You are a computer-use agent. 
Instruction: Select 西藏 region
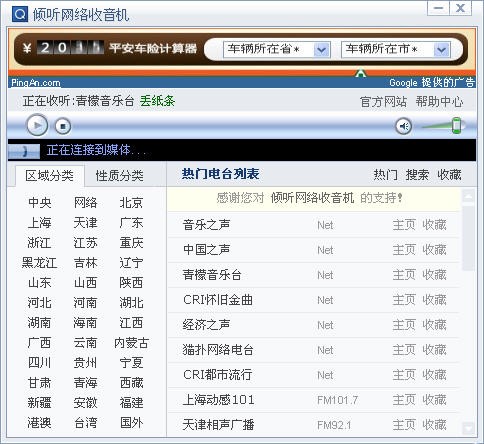click(131, 383)
